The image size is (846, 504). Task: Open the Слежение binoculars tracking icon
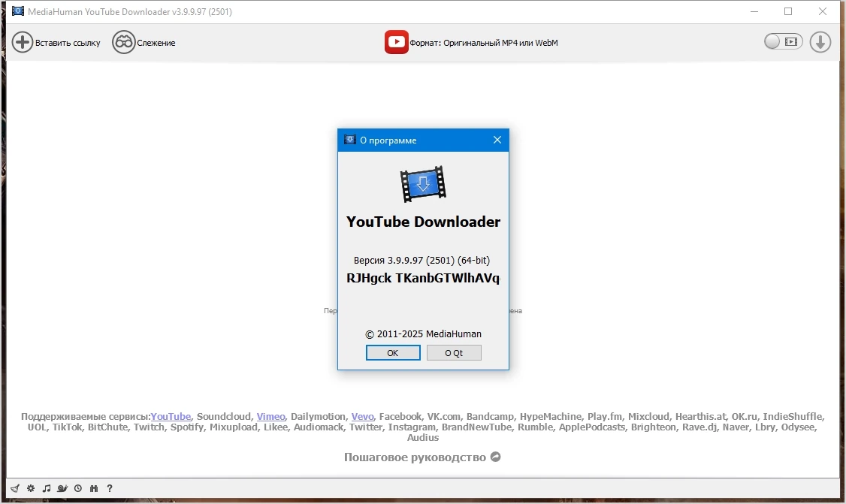click(x=123, y=42)
